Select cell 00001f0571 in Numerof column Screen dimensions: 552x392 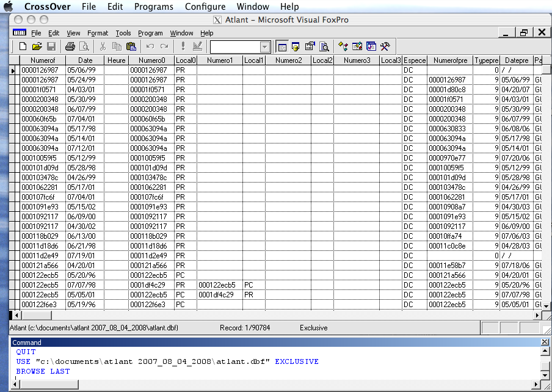click(x=43, y=90)
